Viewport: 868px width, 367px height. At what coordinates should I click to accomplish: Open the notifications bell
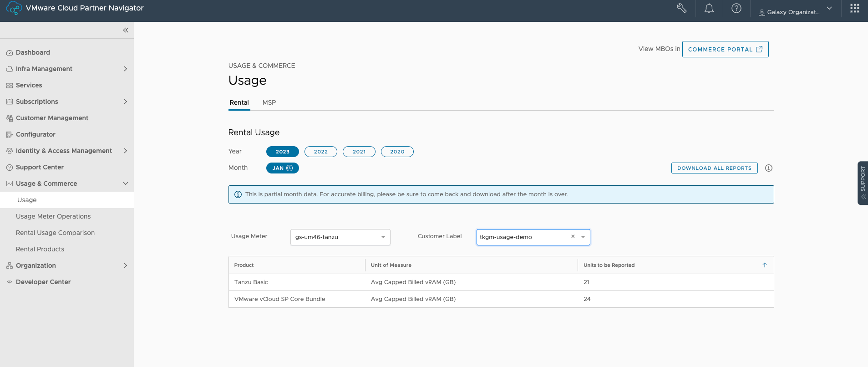coord(709,8)
